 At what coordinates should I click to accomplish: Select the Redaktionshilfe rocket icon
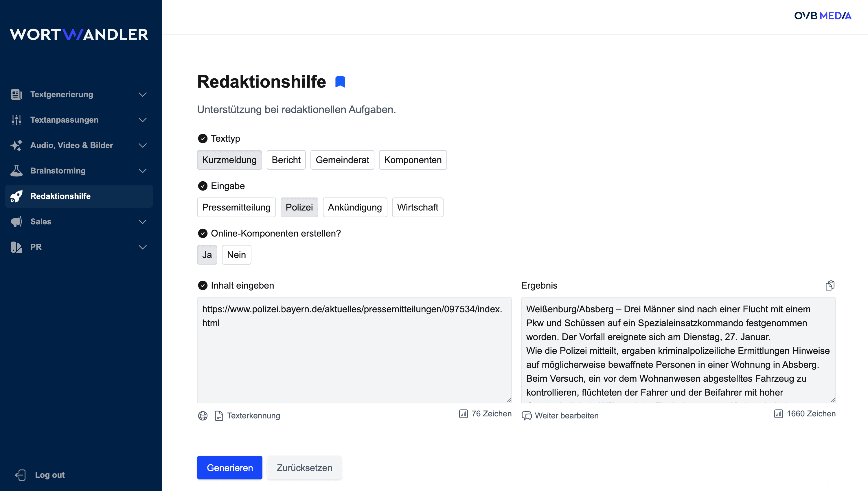pyautogui.click(x=16, y=196)
